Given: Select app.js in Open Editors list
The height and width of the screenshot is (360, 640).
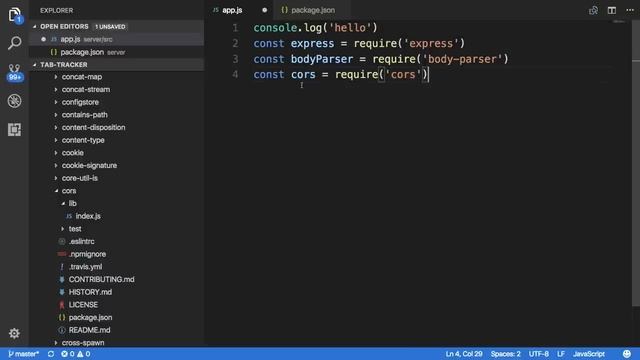Looking at the screenshot, I should (116, 39).
